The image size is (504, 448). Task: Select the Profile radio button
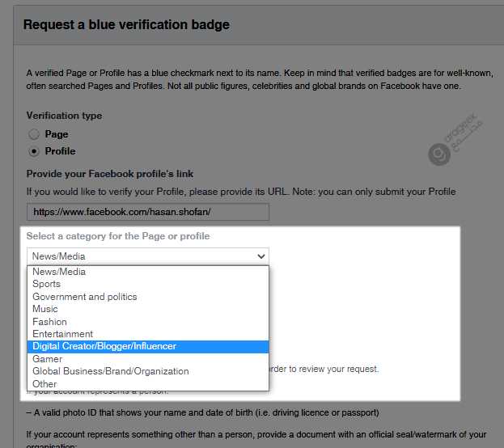(x=34, y=151)
